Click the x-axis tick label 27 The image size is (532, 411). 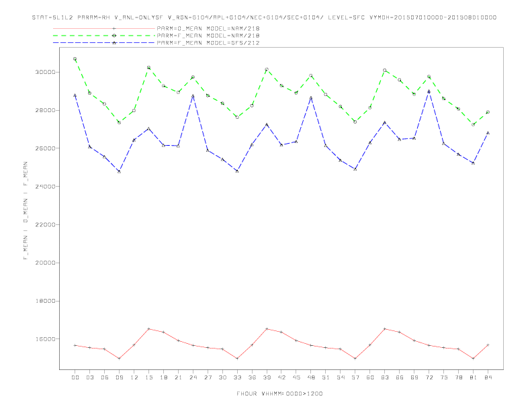pyautogui.click(x=208, y=377)
